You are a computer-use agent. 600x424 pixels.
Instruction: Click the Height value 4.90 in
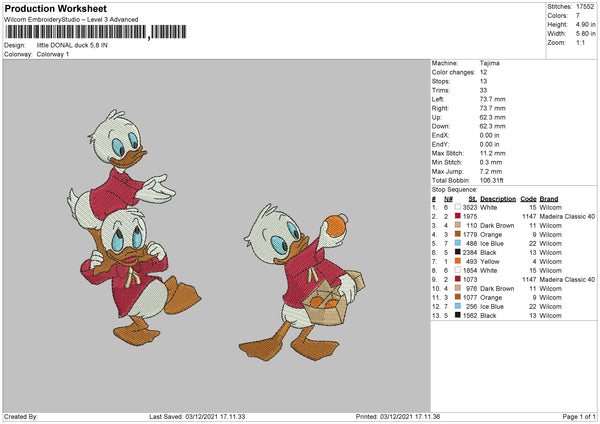pyautogui.click(x=585, y=24)
